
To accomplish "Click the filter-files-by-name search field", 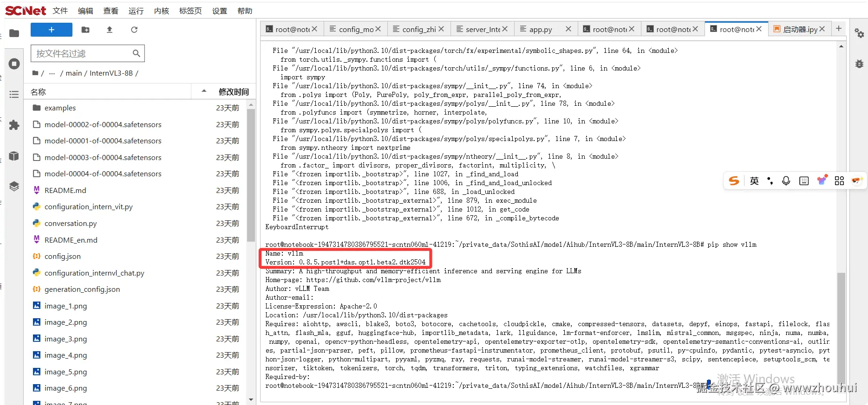I will click(88, 53).
